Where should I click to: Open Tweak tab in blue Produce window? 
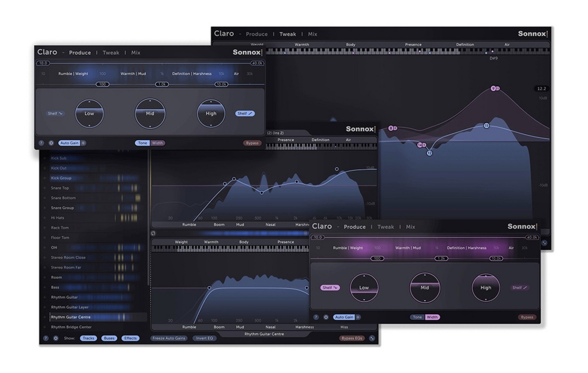(111, 53)
